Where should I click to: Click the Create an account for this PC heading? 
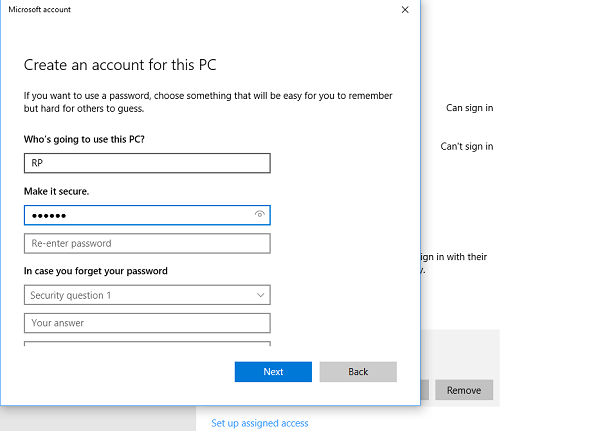coord(120,65)
